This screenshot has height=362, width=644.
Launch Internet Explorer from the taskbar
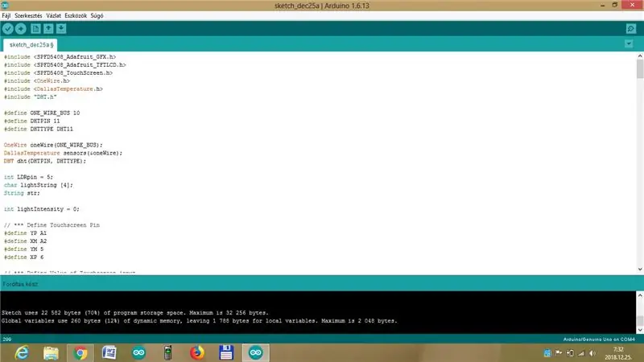pos(22,353)
